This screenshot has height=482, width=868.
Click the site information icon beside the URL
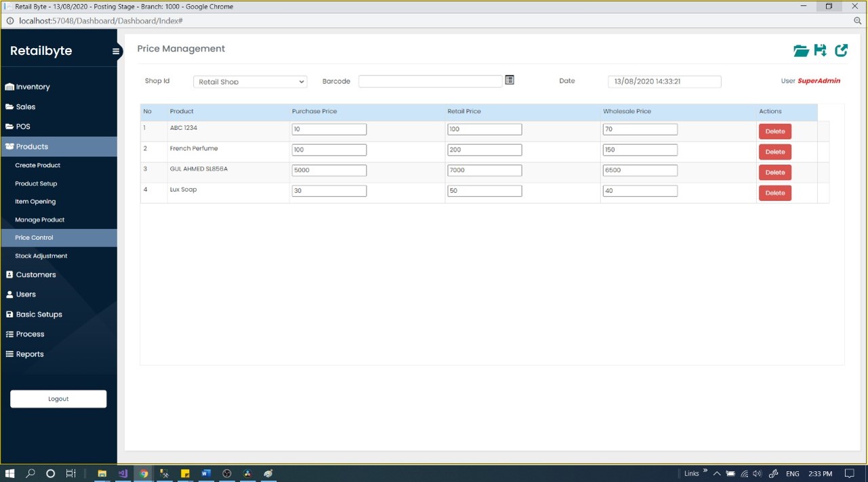pyautogui.click(x=10, y=21)
